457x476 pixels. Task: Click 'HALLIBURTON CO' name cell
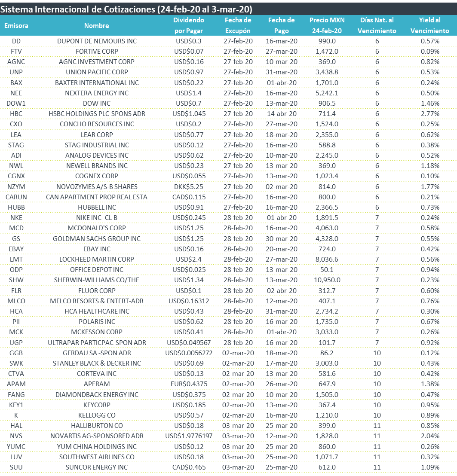97,426
